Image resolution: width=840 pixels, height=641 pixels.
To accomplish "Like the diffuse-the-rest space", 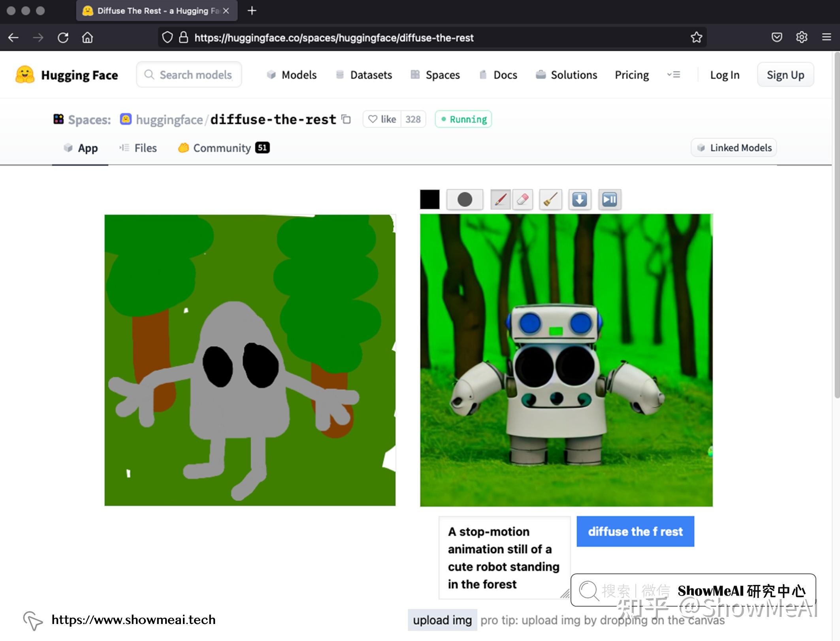I will pos(382,119).
